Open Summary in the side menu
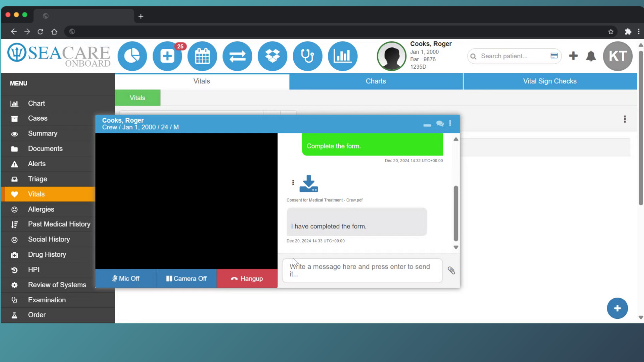The image size is (644, 362). (x=48, y=133)
